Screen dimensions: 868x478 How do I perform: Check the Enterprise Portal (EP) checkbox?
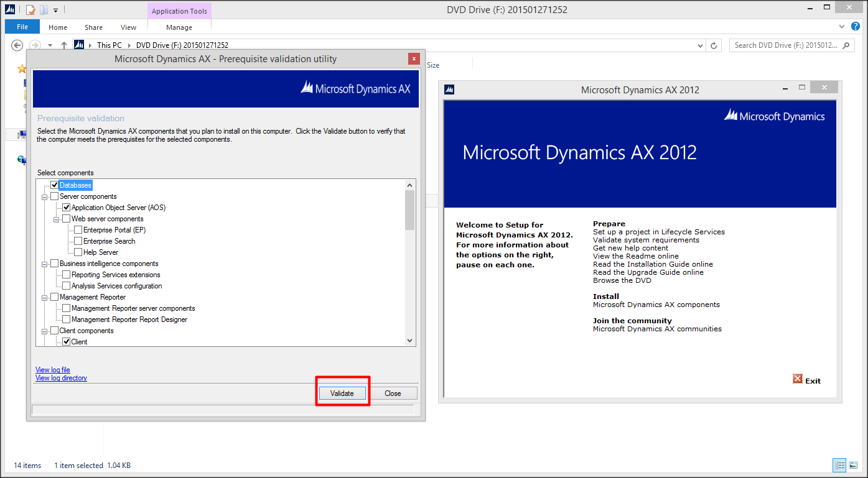[78, 230]
